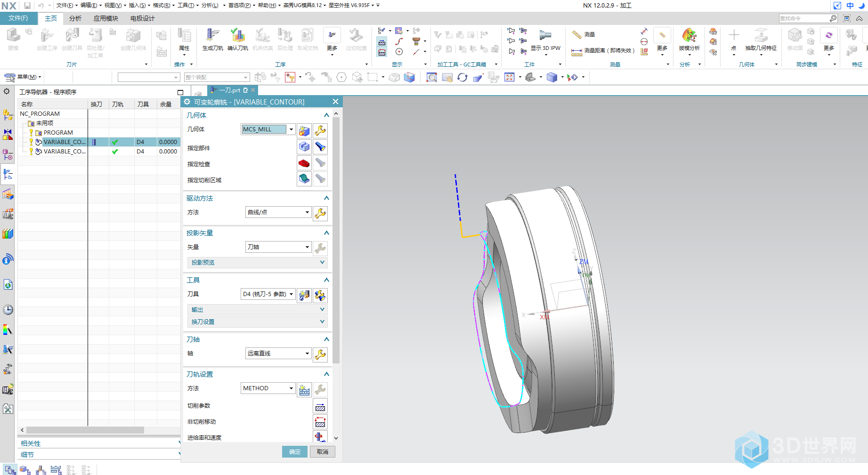Expand the 输出 section
Image resolution: width=868 pixels, height=475 pixels.
click(257, 310)
